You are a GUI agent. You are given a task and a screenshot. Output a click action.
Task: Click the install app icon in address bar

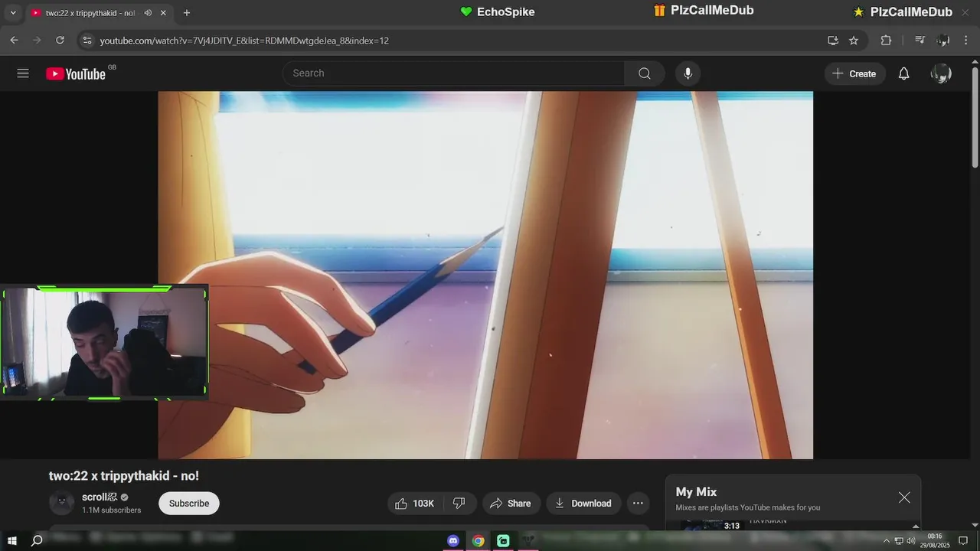pos(833,41)
